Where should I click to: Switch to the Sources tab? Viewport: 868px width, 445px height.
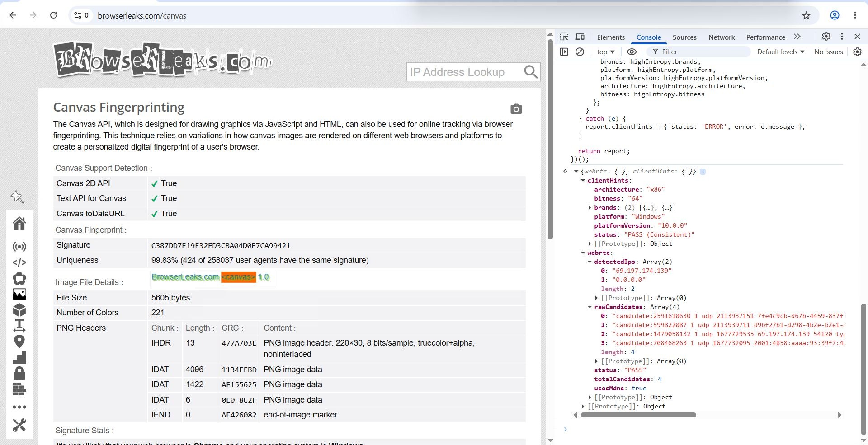(x=684, y=37)
